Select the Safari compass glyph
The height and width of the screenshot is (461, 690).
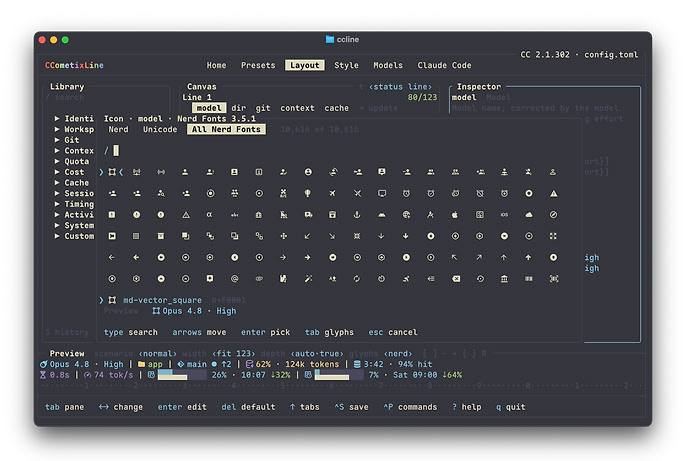(554, 215)
